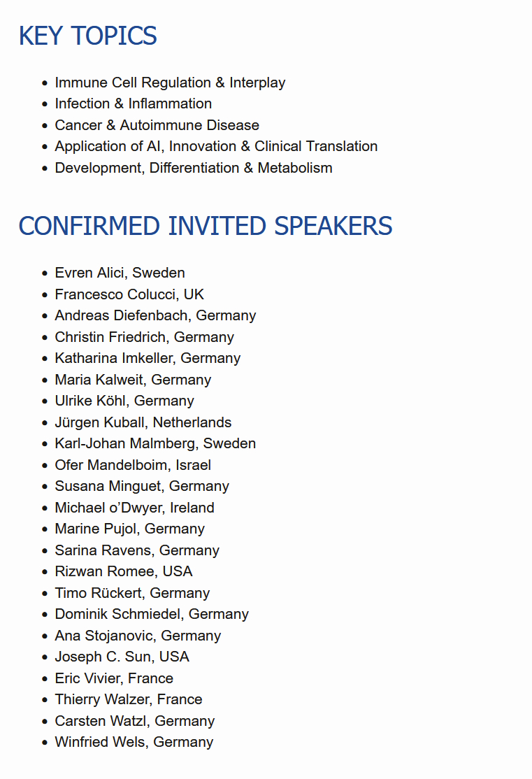Select Joseph C. Sun, USA
This screenshot has width=532, height=779.
pos(122,657)
